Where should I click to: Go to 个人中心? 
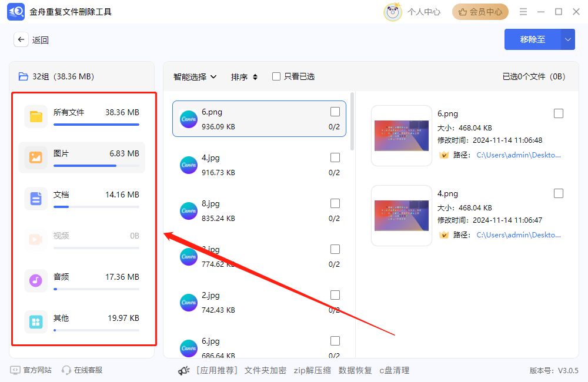click(424, 12)
